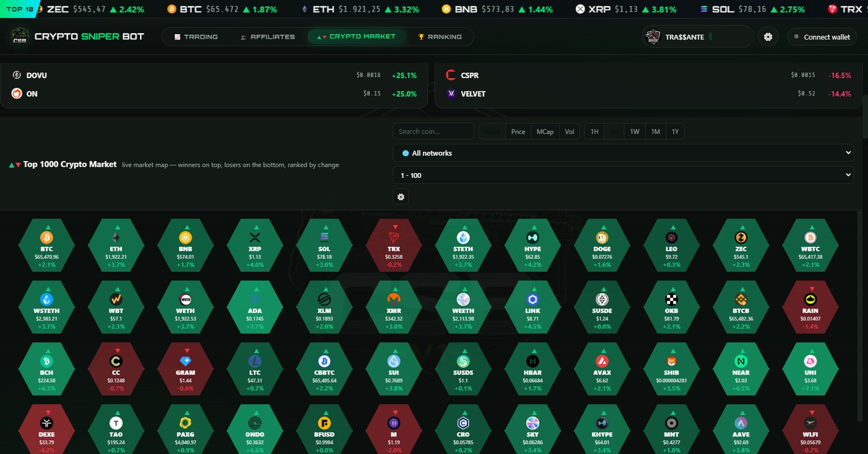Viewport: 868px width, 454px height.
Task: Switch timeframe to 1M
Action: tap(655, 131)
